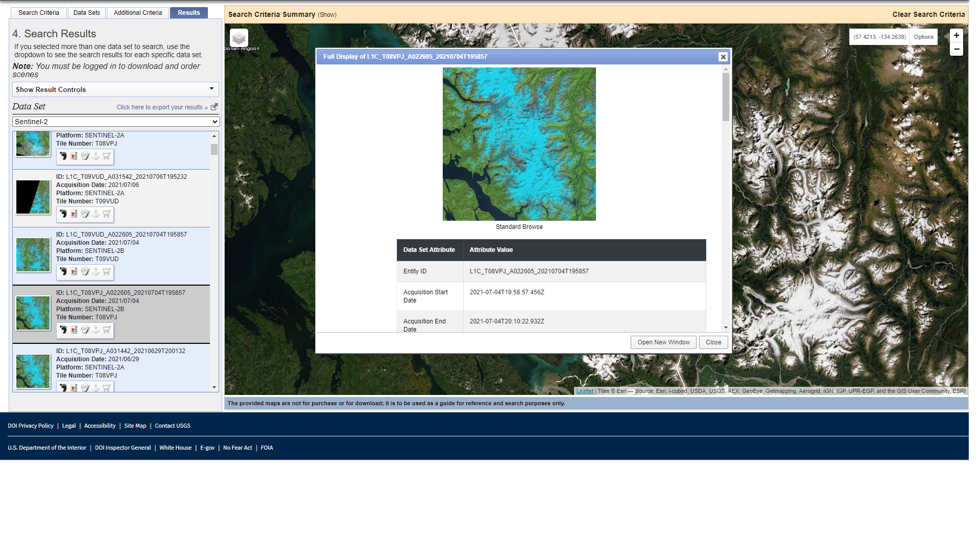The height and width of the screenshot is (536, 980).
Task: Go to the Additional Criteria tab
Action: point(137,12)
